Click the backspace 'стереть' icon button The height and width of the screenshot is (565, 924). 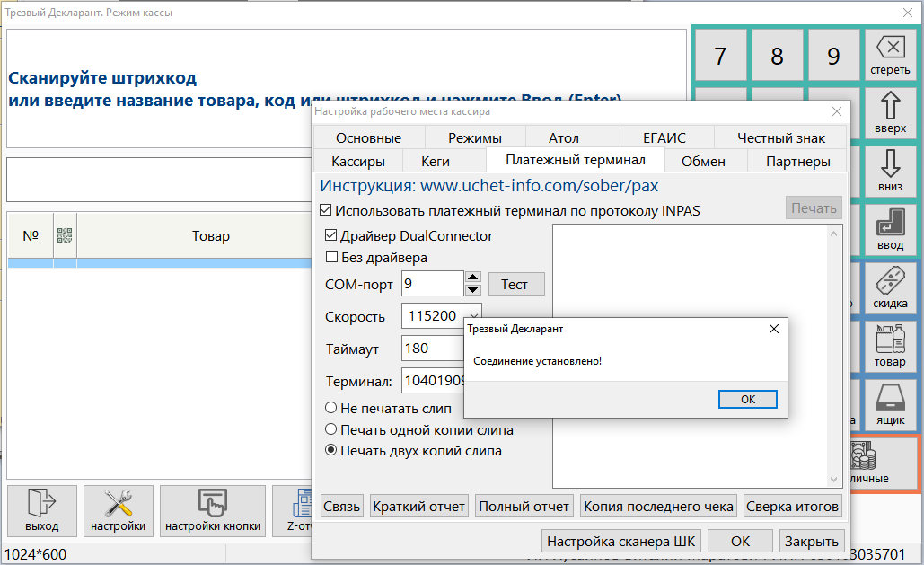click(890, 55)
